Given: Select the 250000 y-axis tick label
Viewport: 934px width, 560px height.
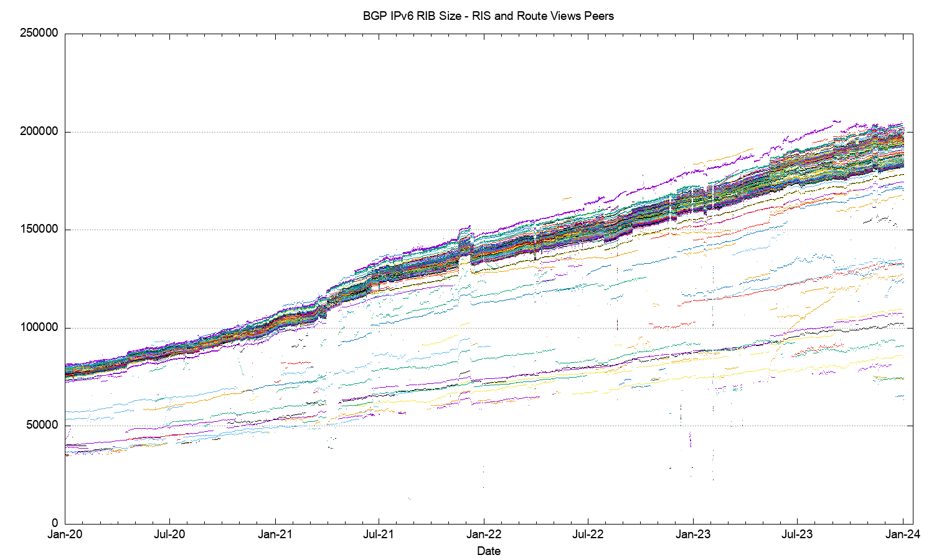Looking at the screenshot, I should click(39, 34).
